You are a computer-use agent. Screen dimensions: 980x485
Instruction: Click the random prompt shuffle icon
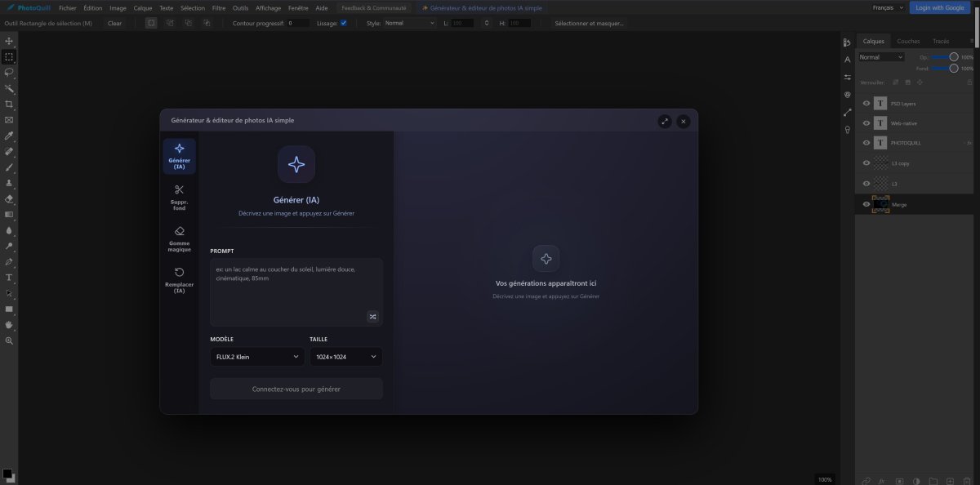[x=372, y=317]
